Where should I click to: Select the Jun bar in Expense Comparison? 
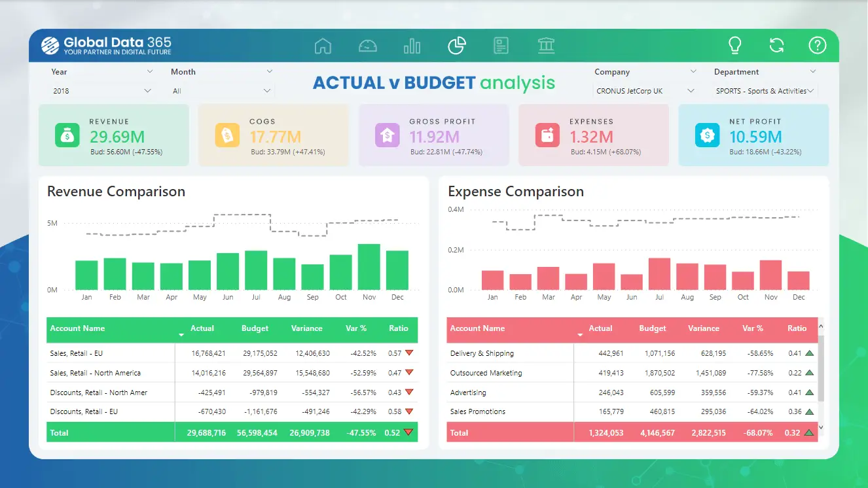pos(632,282)
